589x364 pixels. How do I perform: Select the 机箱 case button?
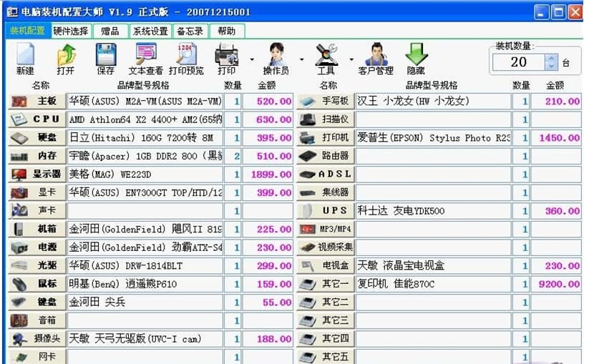(36, 230)
